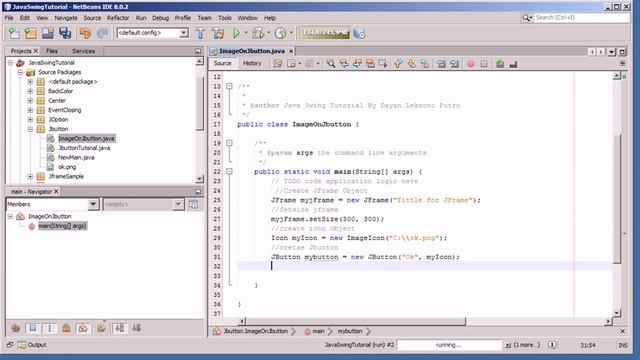Open the Output window button

point(32,345)
